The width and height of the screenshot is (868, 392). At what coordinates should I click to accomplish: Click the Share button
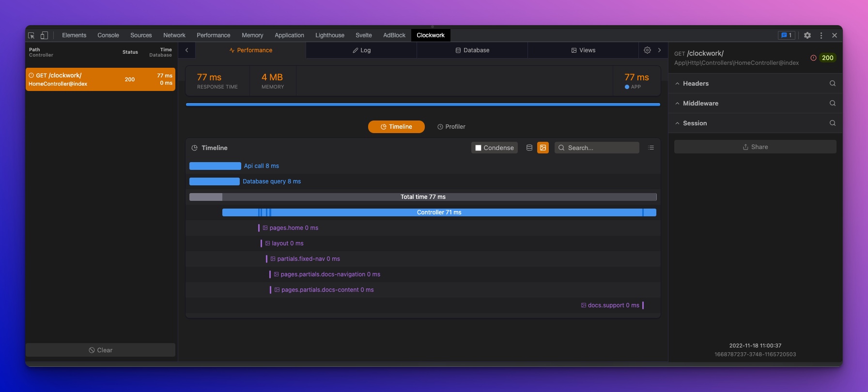(x=755, y=147)
